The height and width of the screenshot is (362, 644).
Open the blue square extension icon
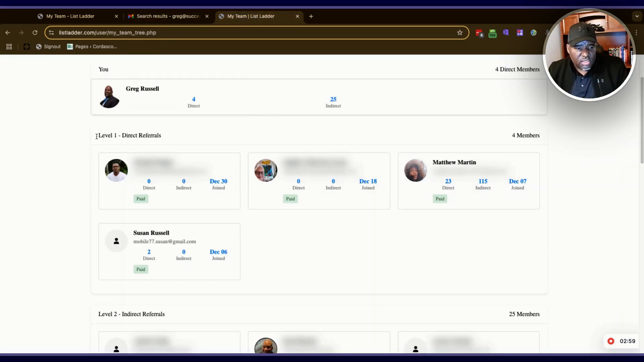click(520, 33)
